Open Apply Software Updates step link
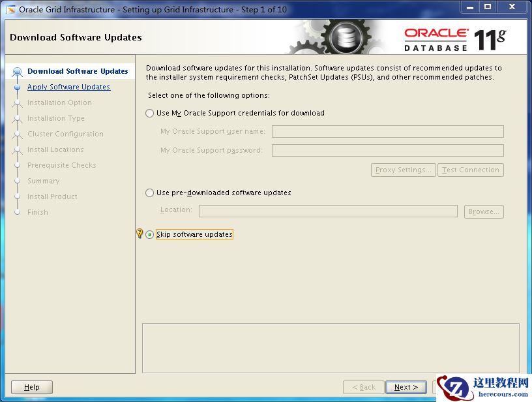 [x=68, y=87]
